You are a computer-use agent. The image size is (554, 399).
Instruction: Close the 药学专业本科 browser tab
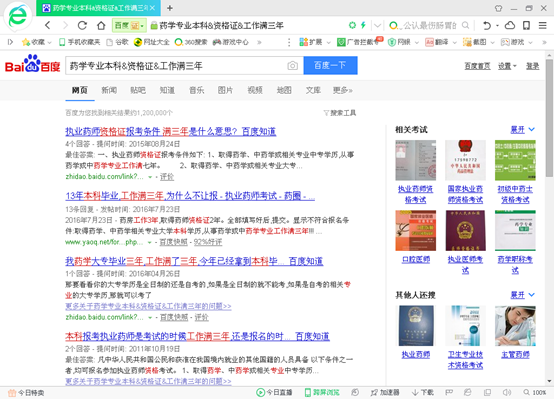tap(153, 8)
